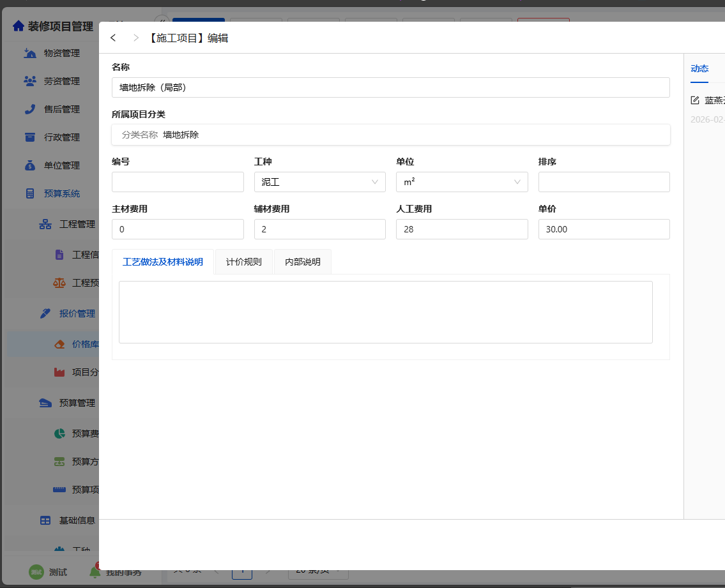
Task: Click the 物资管理 sidebar icon
Action: [29, 53]
